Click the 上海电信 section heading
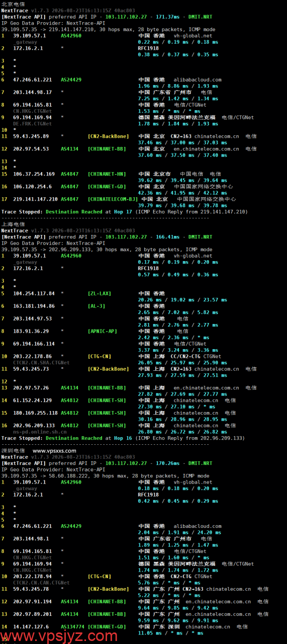287x644 pixels. [x=13, y=224]
